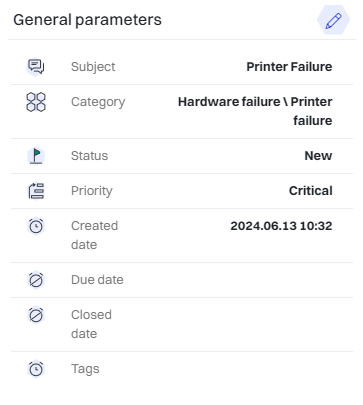Image resolution: width=363 pixels, height=405 pixels.
Task: Click the New status value
Action: point(318,156)
